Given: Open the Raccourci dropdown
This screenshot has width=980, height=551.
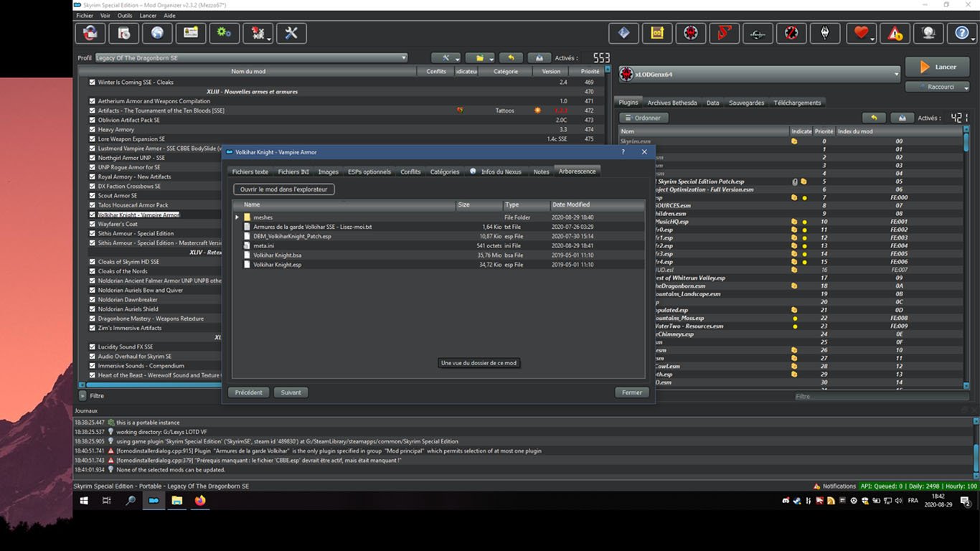Looking at the screenshot, I should pos(938,87).
